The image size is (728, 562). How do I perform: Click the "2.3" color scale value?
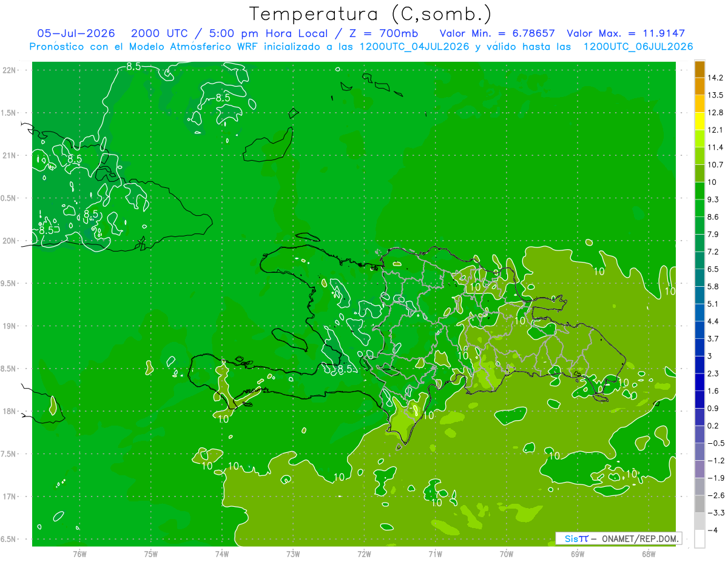click(713, 373)
